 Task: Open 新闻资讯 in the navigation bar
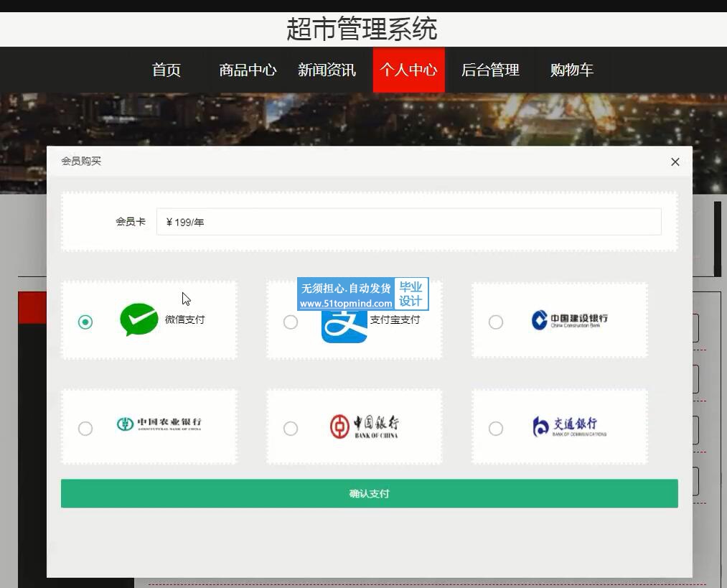(x=327, y=70)
